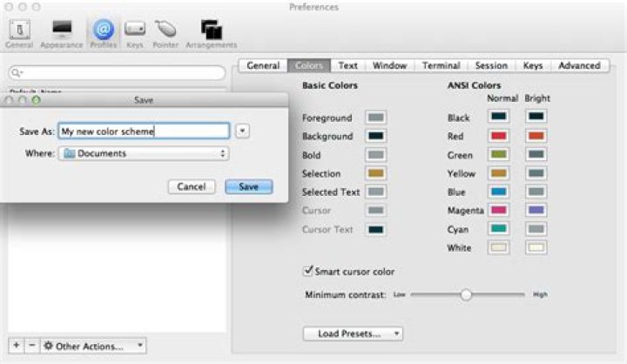
Task: Switch to the General profile tab
Action: [263, 65]
